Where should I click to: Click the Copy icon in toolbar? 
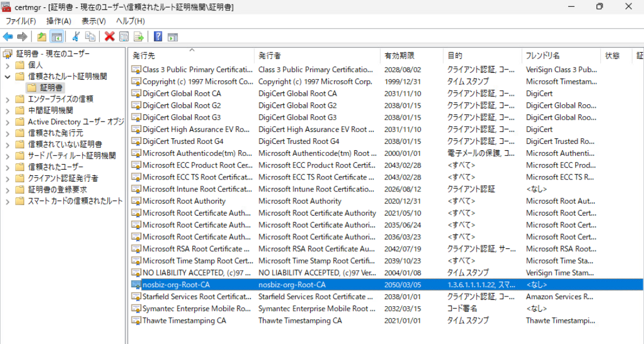click(90, 37)
